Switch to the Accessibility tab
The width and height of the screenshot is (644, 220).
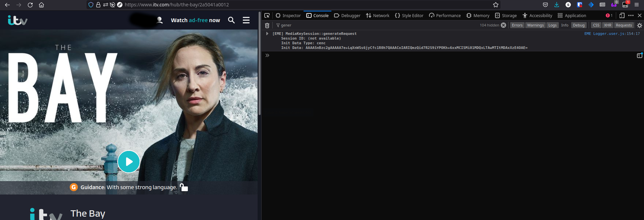tap(537, 15)
